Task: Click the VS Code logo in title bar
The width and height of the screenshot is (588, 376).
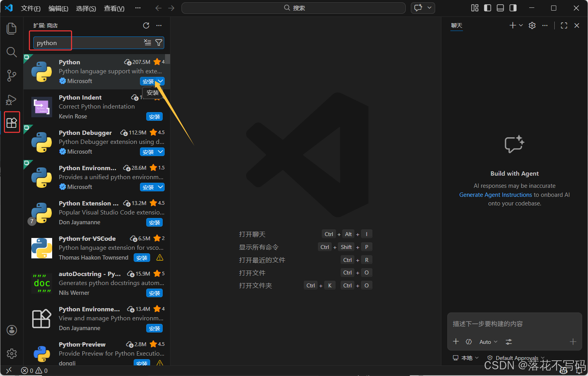Action: 9,8
